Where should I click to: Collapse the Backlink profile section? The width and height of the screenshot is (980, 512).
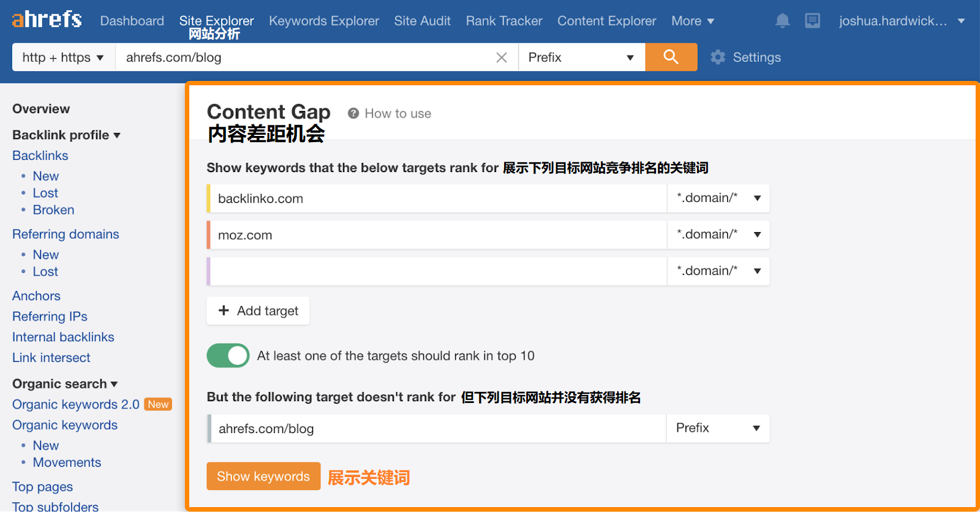(66, 135)
